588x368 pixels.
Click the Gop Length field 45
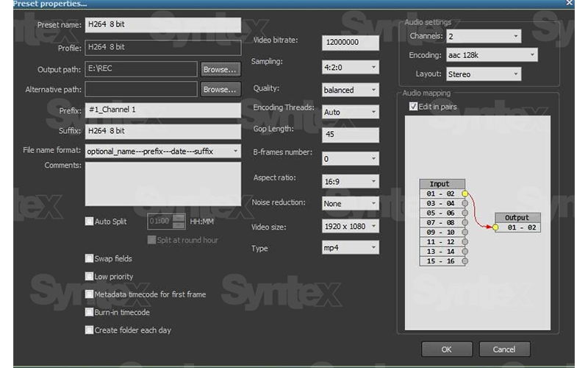click(x=351, y=135)
